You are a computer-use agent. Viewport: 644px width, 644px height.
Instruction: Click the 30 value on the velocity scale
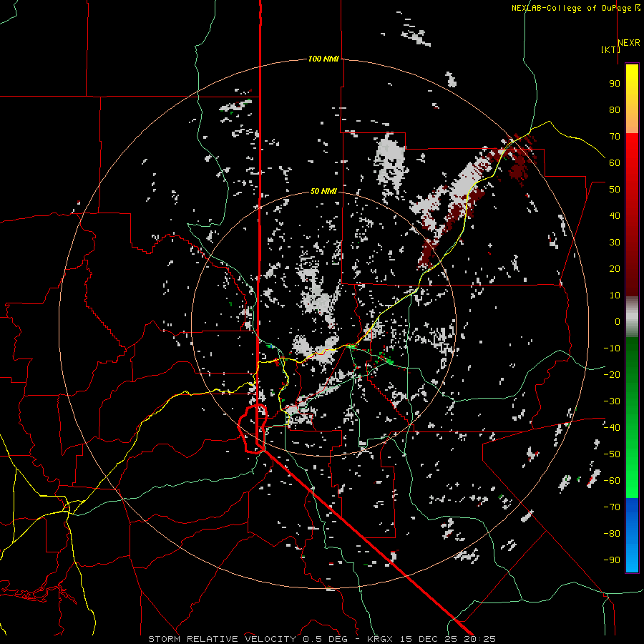click(615, 243)
